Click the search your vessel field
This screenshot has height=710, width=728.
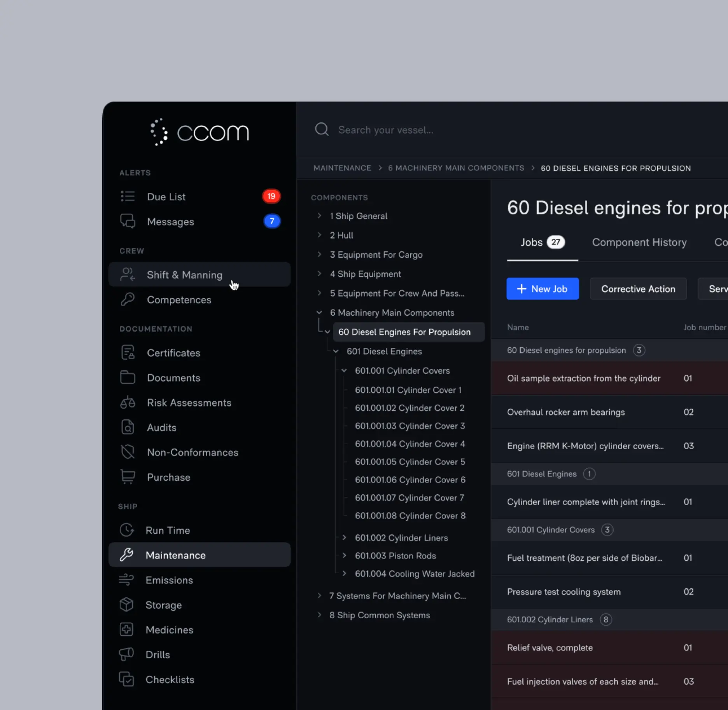coord(428,130)
